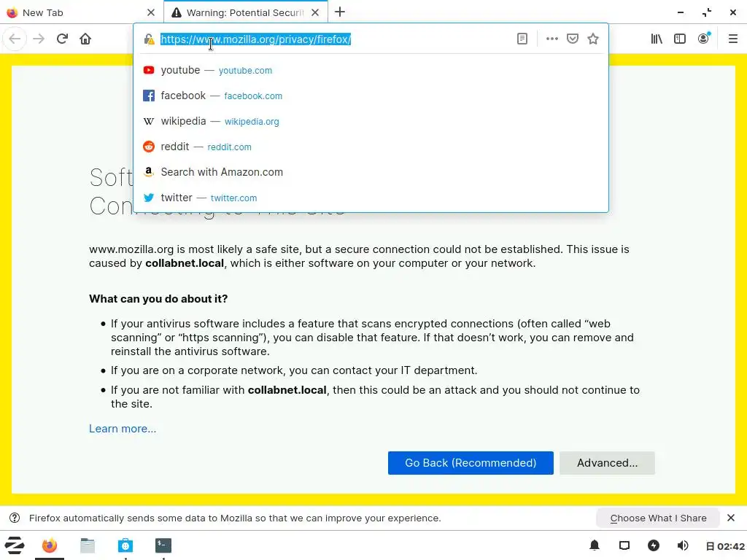The width and height of the screenshot is (747, 560).
Task: Open the Learn more link
Action: point(123,429)
